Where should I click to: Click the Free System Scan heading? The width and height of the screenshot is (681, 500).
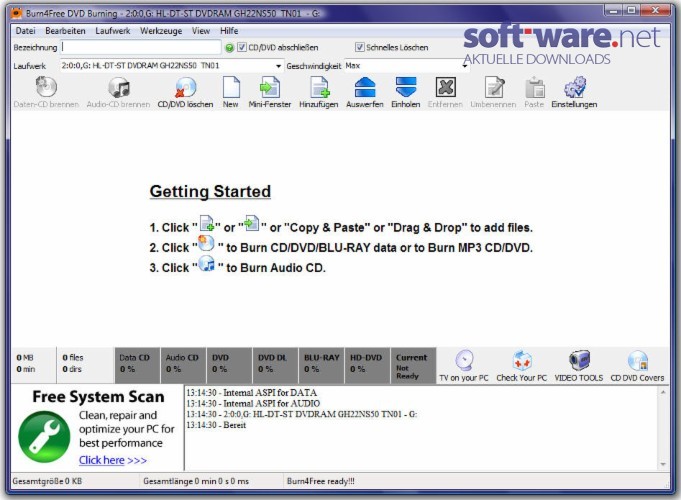(99, 397)
